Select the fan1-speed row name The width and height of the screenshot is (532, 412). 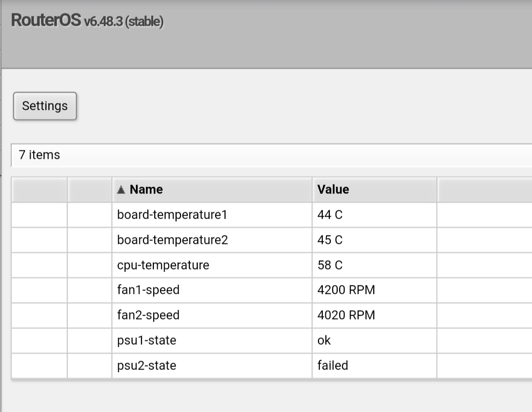(x=148, y=290)
